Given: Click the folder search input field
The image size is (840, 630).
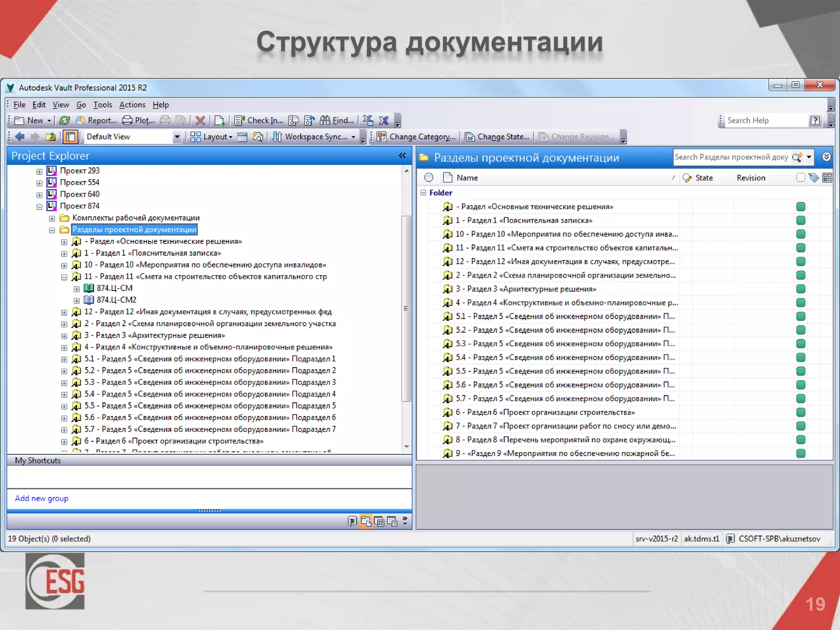Looking at the screenshot, I should 732,157.
